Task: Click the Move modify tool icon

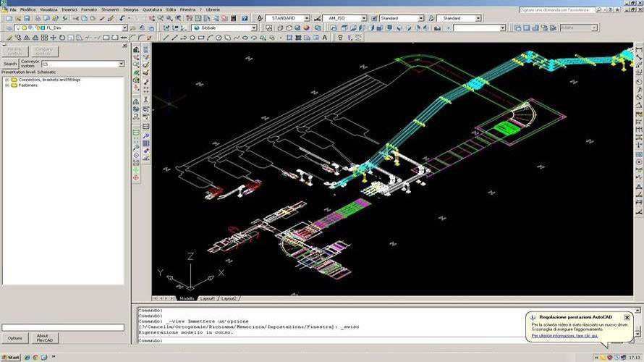Action: [x=53, y=38]
